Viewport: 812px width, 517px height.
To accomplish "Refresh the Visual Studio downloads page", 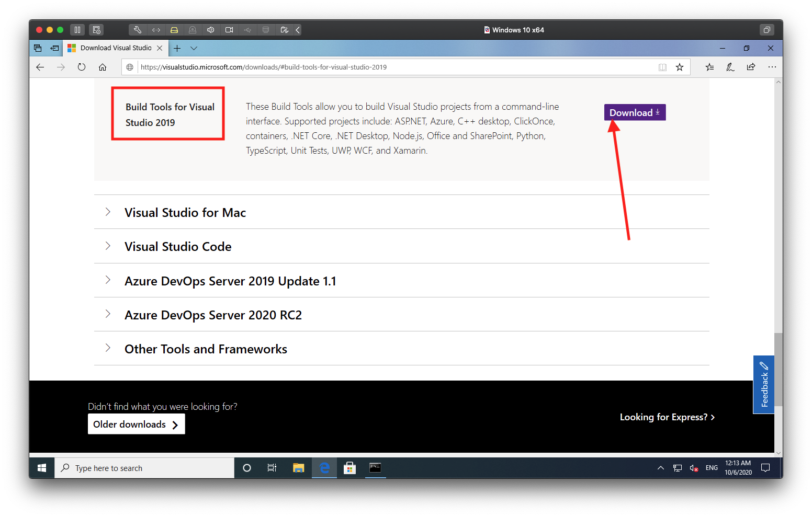I will (82, 67).
